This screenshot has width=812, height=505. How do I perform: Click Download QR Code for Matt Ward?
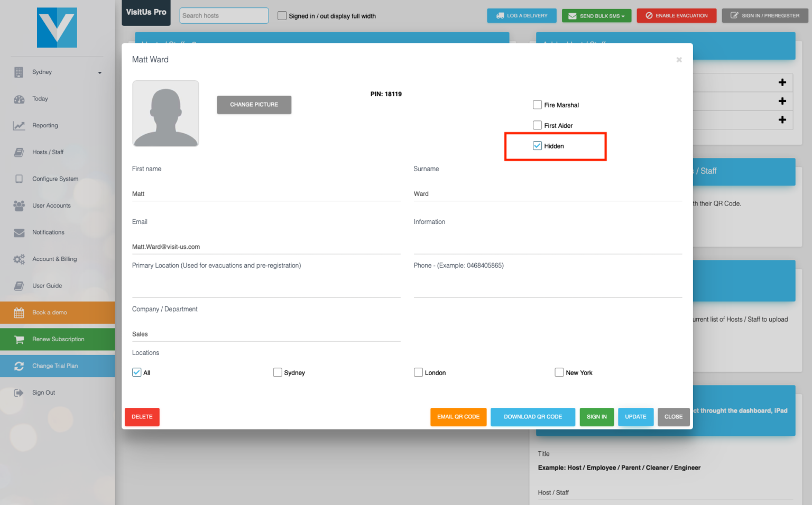[x=532, y=417]
